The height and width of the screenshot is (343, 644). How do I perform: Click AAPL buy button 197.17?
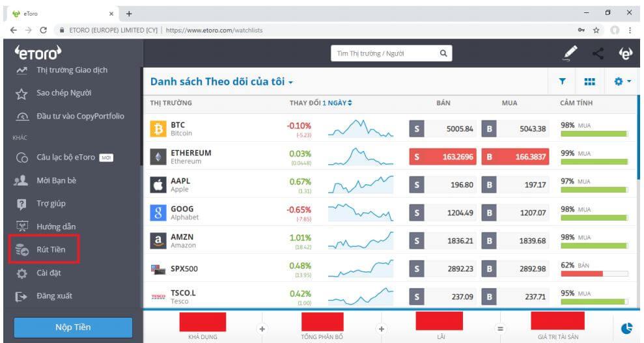coord(515,185)
